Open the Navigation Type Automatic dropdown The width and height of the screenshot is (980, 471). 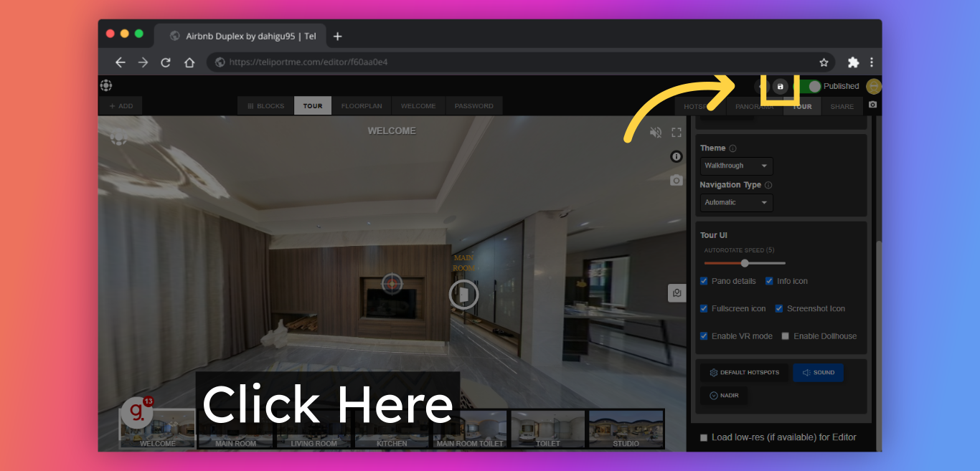(x=736, y=202)
